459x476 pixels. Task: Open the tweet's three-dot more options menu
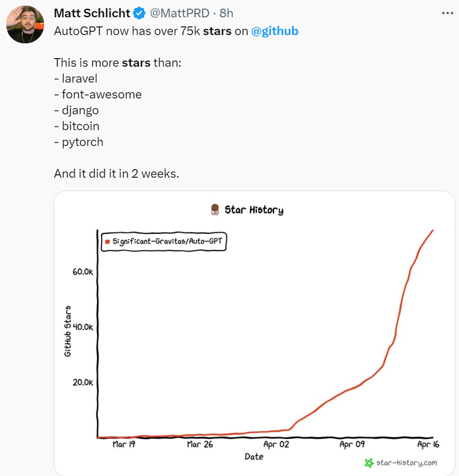pos(447,13)
